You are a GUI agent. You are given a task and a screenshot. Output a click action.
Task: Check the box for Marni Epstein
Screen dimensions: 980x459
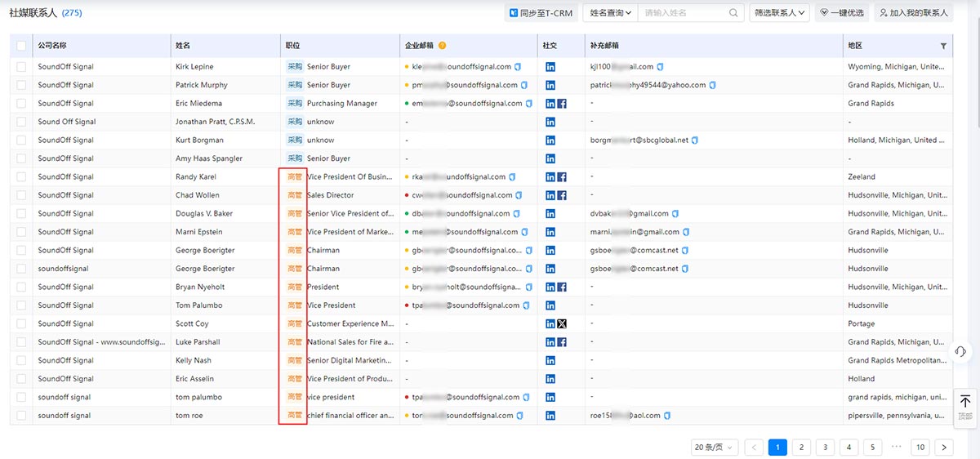[21, 232]
